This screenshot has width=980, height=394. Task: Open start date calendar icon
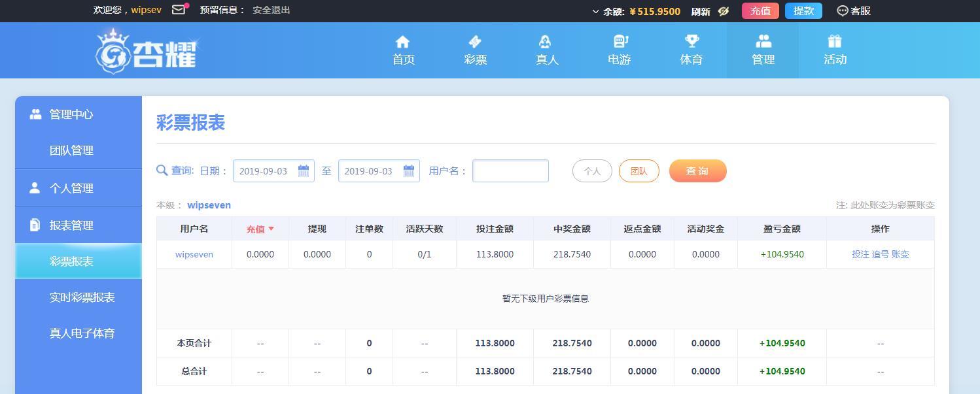(304, 171)
